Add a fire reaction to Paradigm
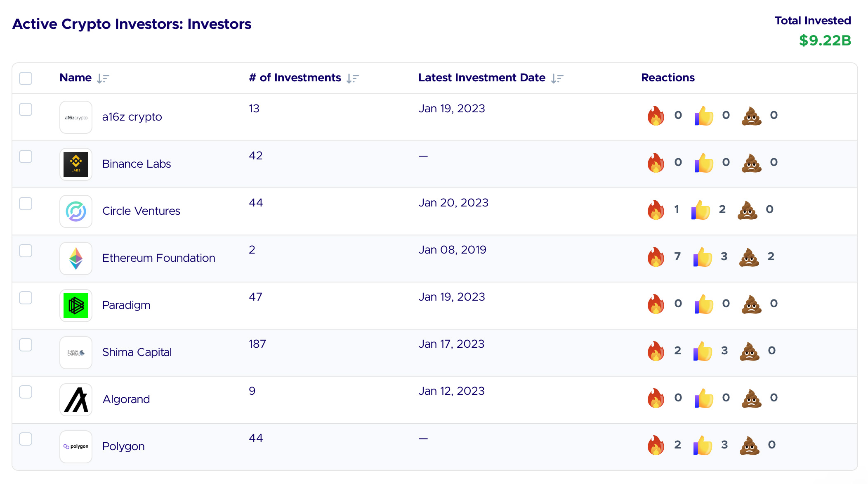Image resolution: width=868 pixels, height=484 pixels. [656, 304]
